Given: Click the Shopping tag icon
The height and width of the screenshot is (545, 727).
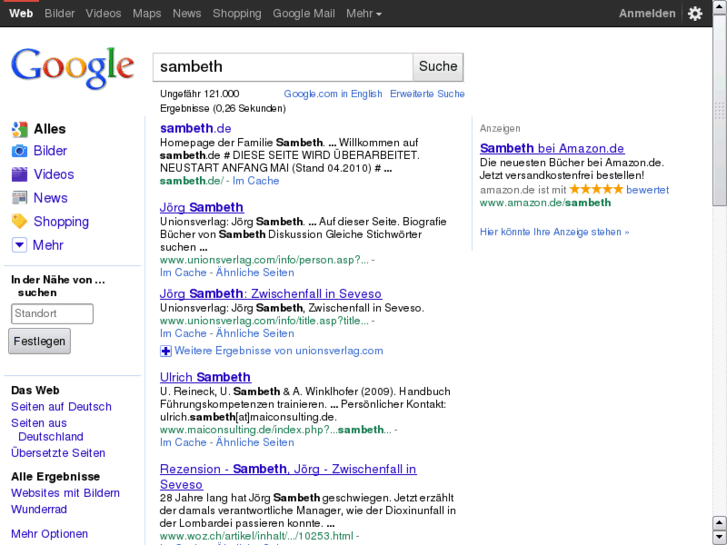Looking at the screenshot, I should pyautogui.click(x=19, y=221).
